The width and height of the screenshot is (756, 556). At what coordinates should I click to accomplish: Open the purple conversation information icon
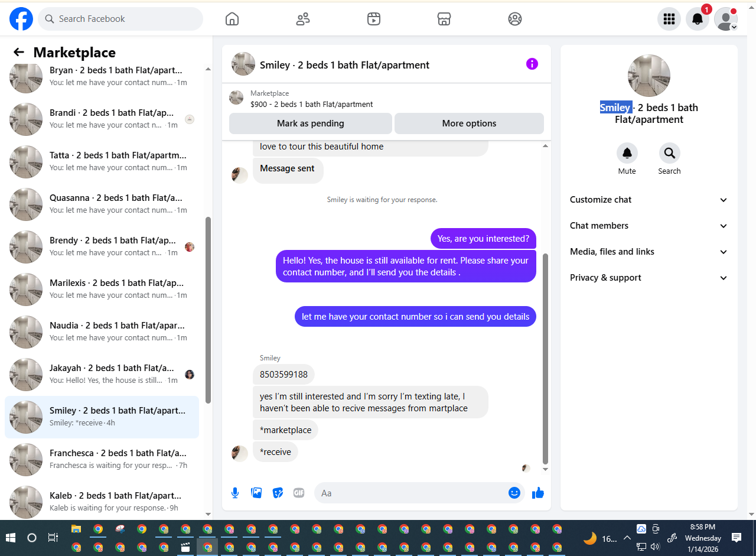tap(532, 64)
